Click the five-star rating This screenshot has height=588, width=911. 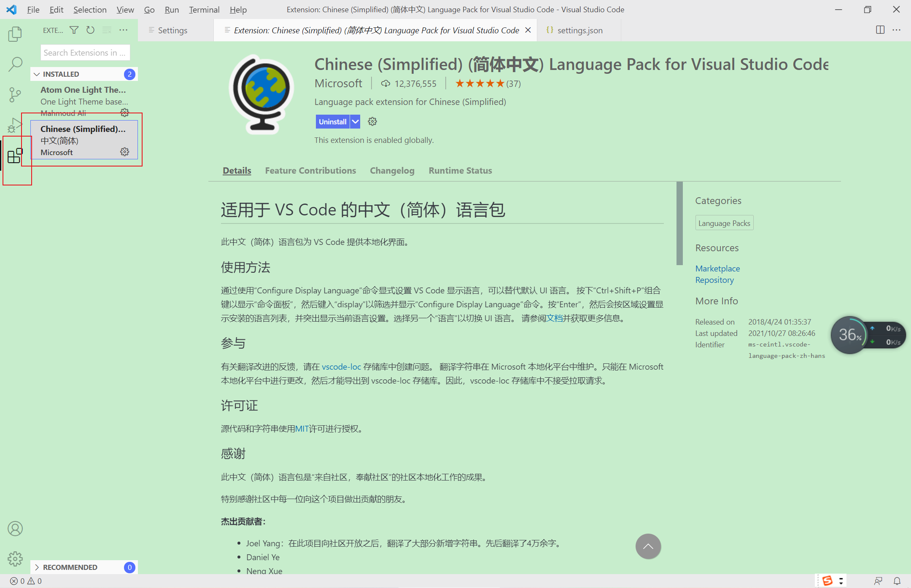[x=480, y=83]
